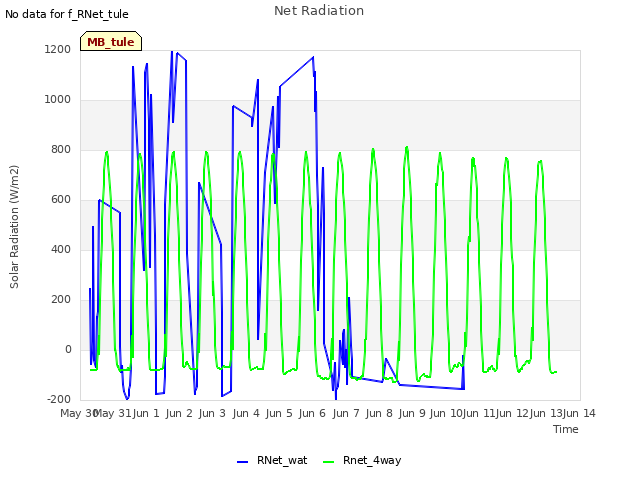Click the -200 y-axis tick label
This screenshot has height=480, width=640.
(x=59, y=399)
